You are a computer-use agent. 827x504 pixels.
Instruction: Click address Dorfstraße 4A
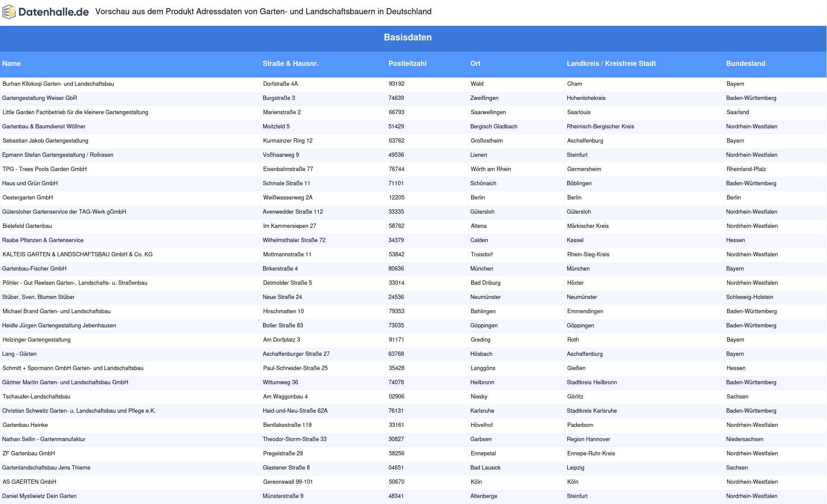pyautogui.click(x=280, y=84)
